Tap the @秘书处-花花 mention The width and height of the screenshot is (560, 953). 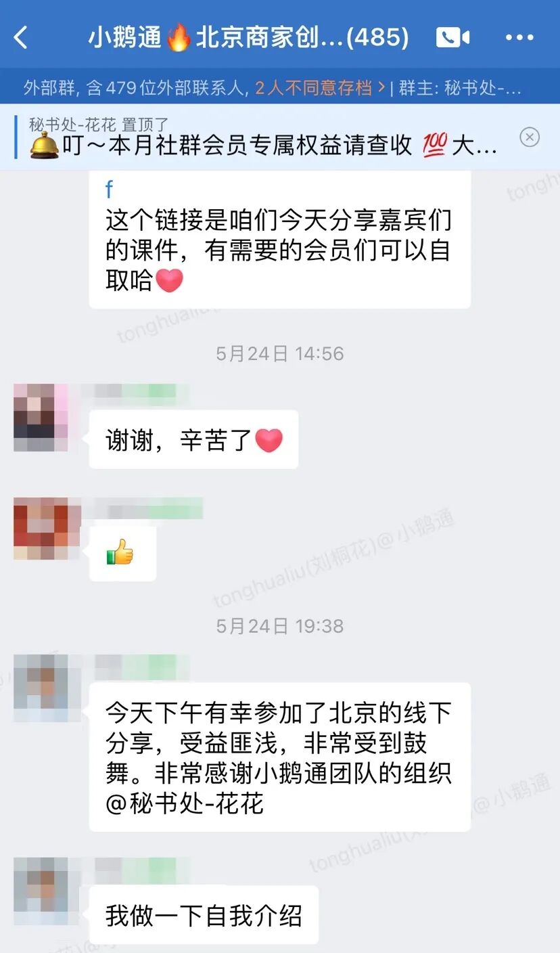coord(185,803)
